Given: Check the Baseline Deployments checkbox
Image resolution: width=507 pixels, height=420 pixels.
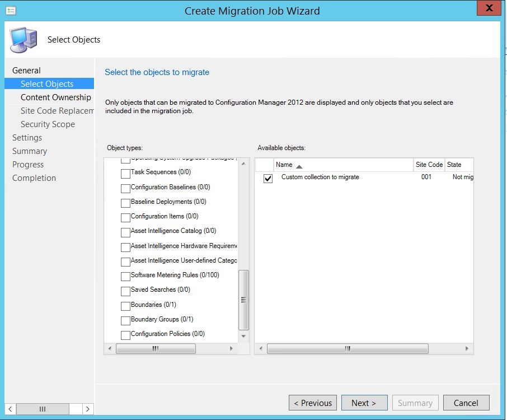Looking at the screenshot, I should coord(126,202).
